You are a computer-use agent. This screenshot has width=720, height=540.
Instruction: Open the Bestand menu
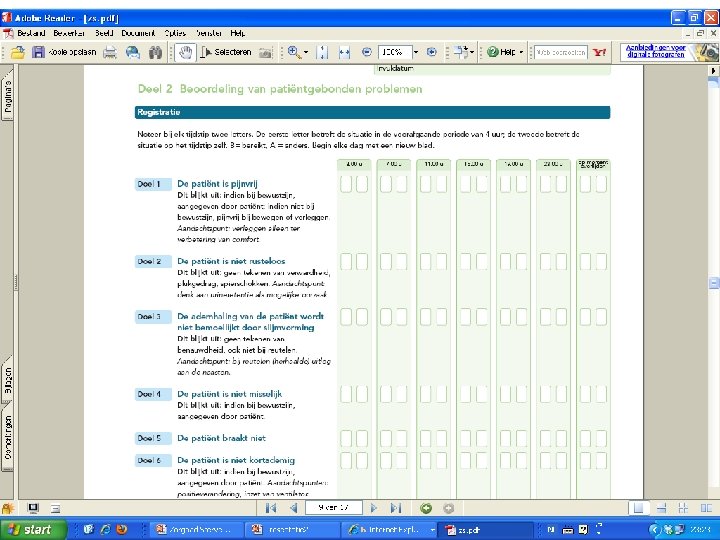coord(31,33)
